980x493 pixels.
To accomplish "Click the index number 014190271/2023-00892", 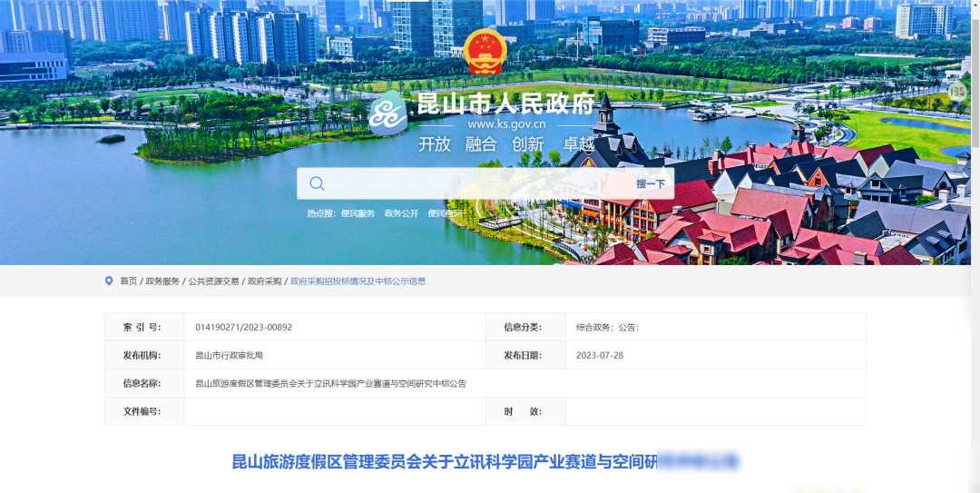I will pyautogui.click(x=244, y=327).
